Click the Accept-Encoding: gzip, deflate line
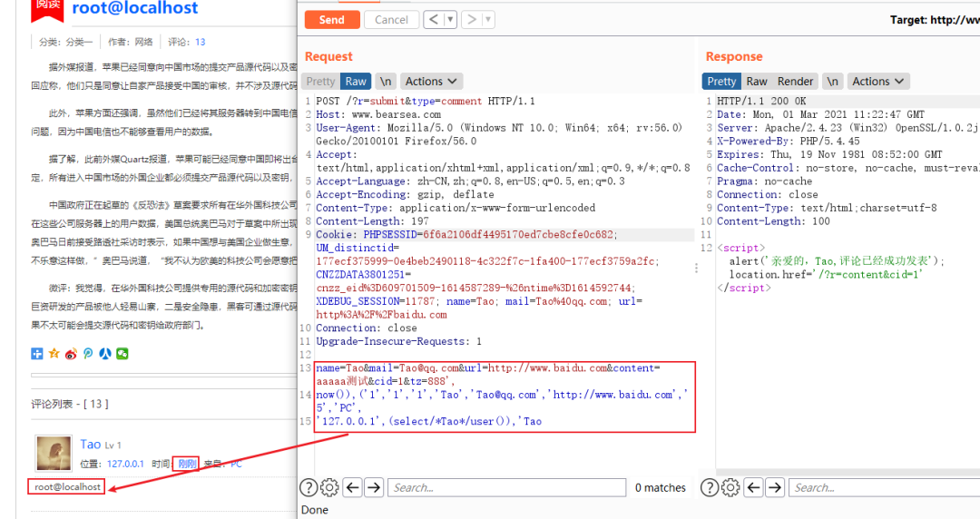Screen dimensions: 980x519 (x=405, y=194)
